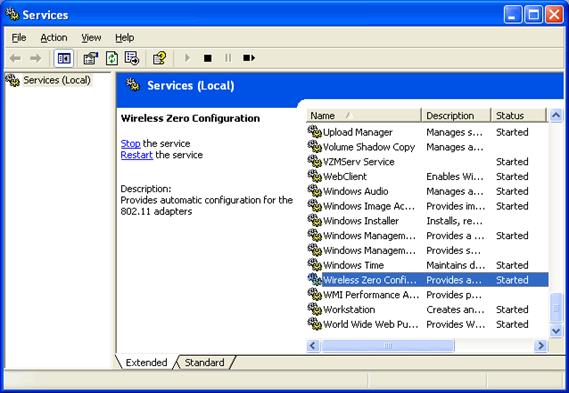
Task: Select the VZMServ Service name
Action: 359,162
